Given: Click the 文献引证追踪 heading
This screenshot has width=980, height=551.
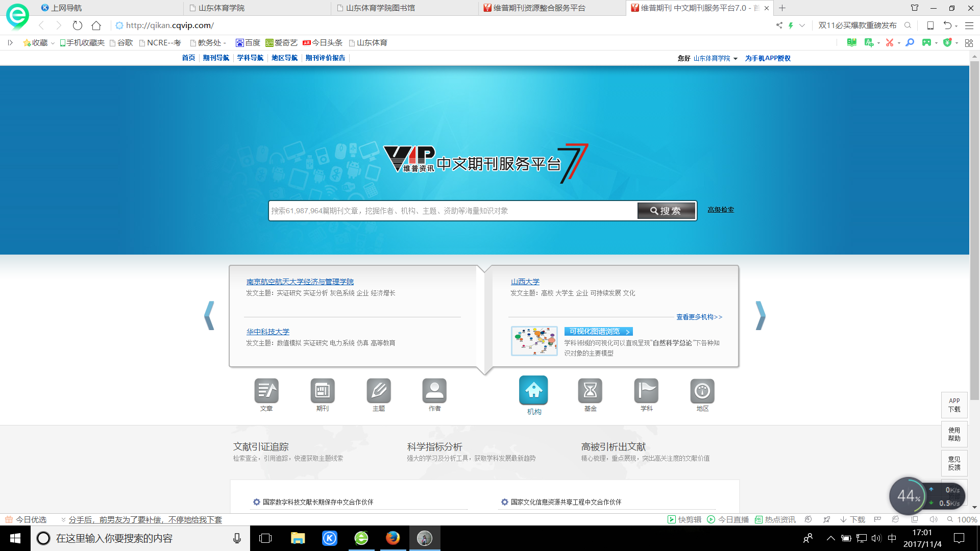Looking at the screenshot, I should coord(261,446).
